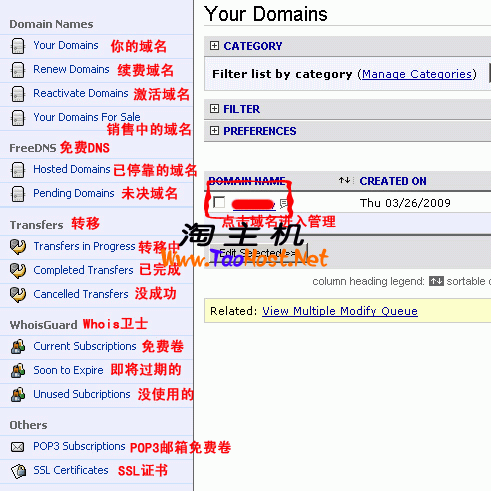Click the Renew Domains server icon
491x491 pixels.
(18, 70)
